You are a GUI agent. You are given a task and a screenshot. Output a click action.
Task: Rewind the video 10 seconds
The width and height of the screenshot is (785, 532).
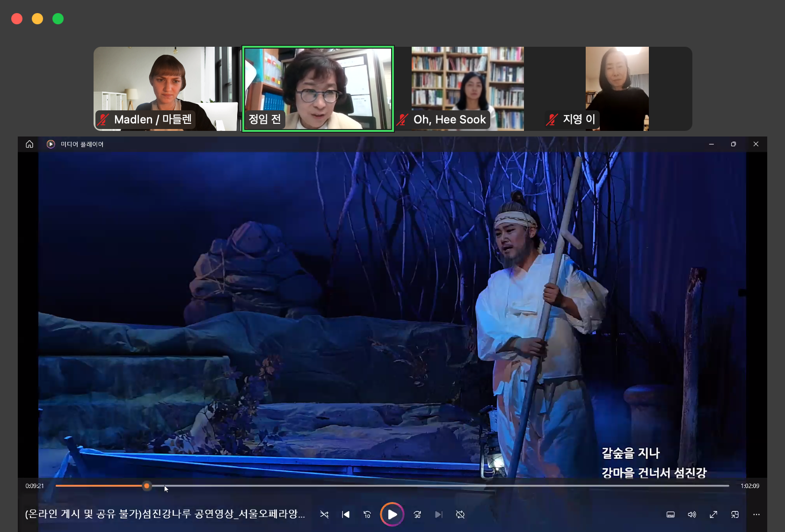coord(367,514)
